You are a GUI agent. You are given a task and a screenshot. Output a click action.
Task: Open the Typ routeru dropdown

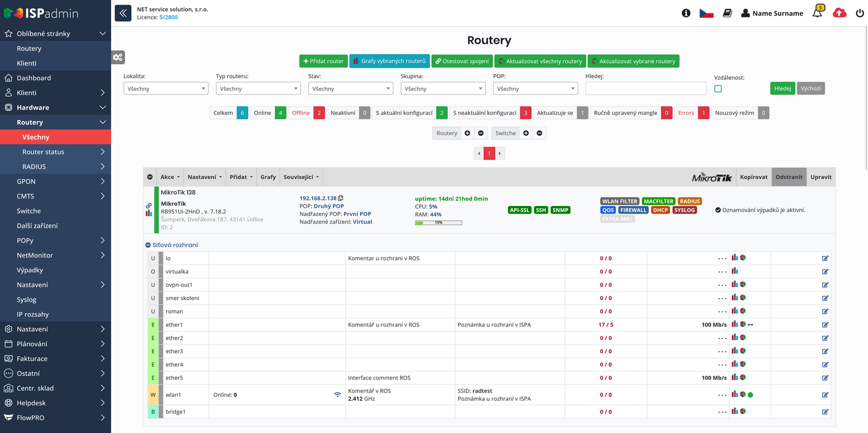pyautogui.click(x=258, y=89)
